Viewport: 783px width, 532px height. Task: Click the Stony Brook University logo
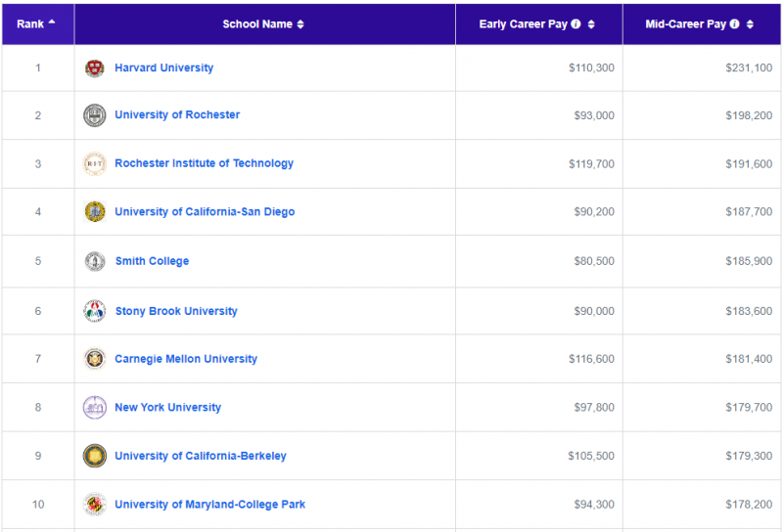(x=94, y=311)
